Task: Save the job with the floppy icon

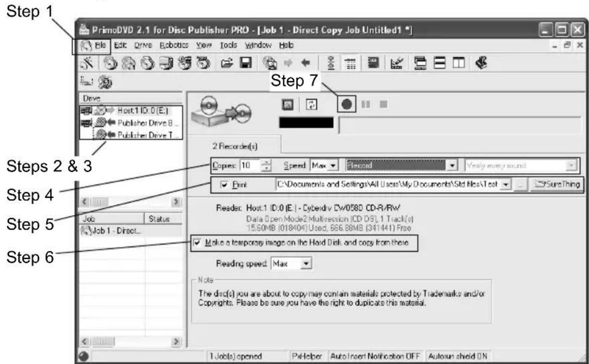Action: click(x=246, y=63)
